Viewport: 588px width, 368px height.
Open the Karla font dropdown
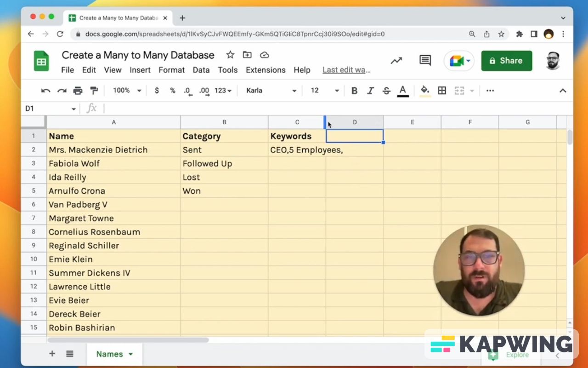pyautogui.click(x=271, y=91)
